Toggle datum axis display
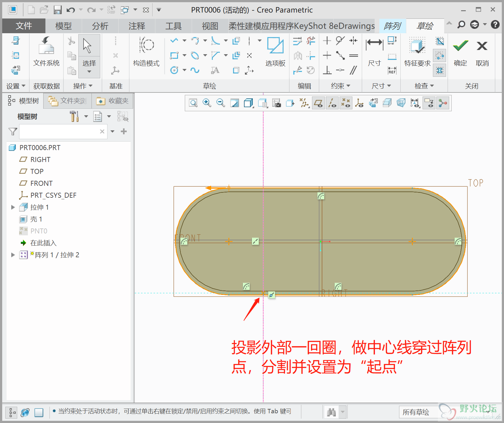Image resolution: width=504 pixels, height=423 pixels. 332,103
